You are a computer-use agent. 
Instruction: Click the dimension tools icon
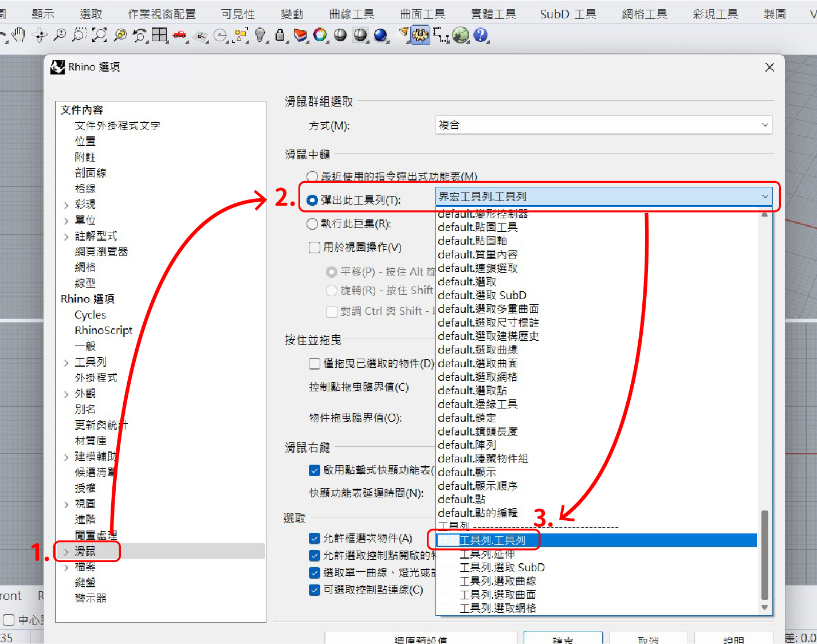[441, 36]
